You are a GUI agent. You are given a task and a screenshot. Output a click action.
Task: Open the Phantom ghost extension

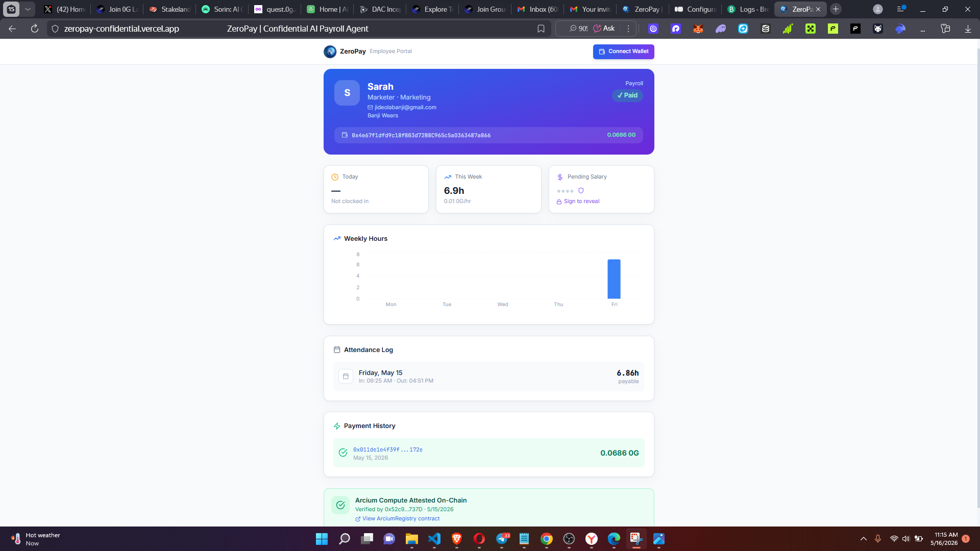click(721, 29)
